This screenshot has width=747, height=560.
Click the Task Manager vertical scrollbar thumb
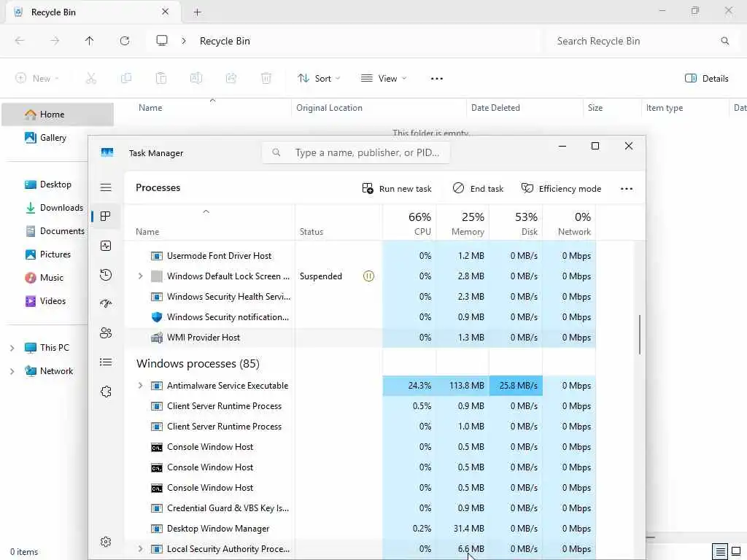[x=639, y=334]
